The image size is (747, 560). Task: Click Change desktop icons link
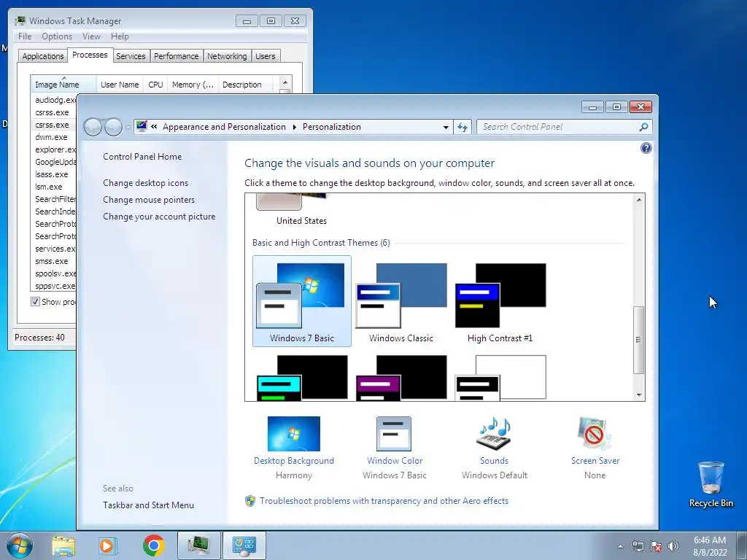pyautogui.click(x=145, y=183)
